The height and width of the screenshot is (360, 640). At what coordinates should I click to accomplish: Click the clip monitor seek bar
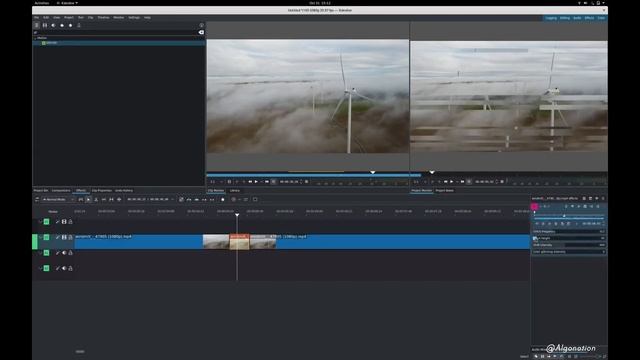coord(308,175)
